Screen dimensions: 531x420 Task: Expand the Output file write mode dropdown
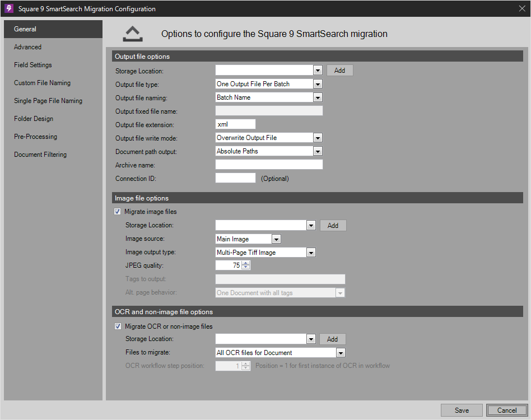(318, 138)
